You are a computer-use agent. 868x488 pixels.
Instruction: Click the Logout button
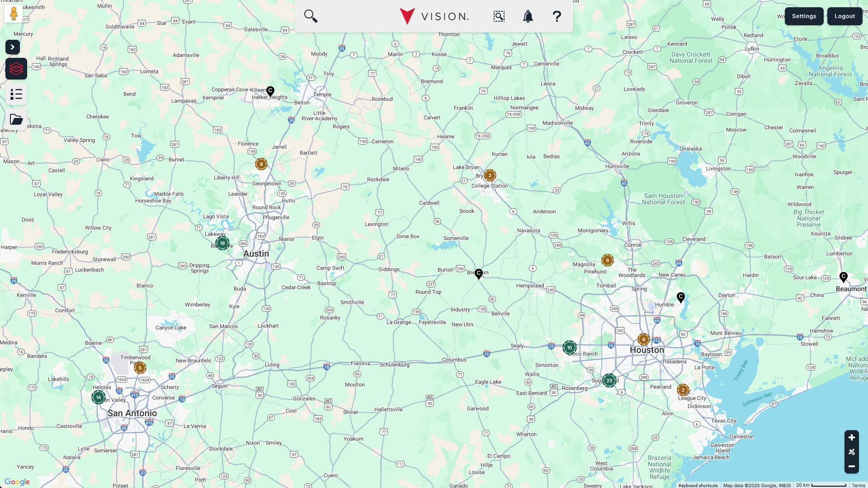[844, 16]
